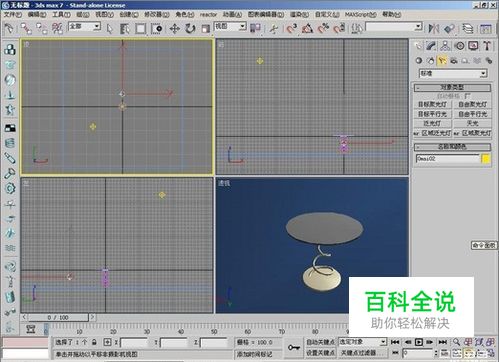Toggle the Window/Crossing selection mode
The image size is (499, 362).
point(156,29)
